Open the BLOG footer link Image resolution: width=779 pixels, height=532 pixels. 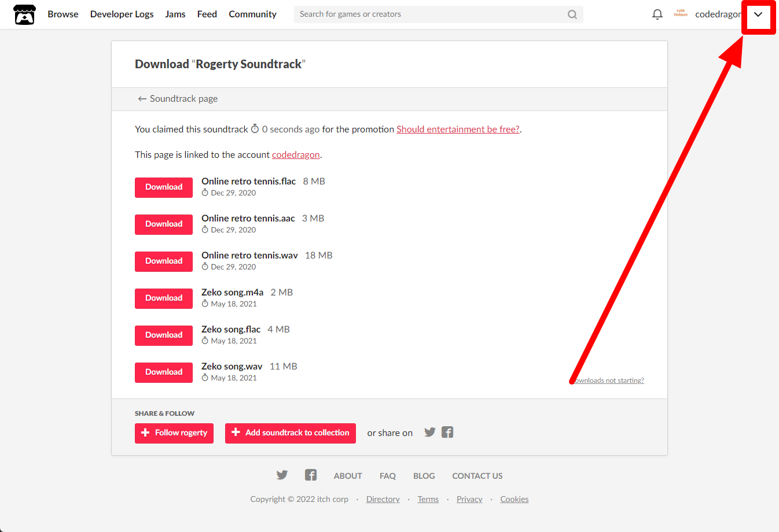[x=424, y=476]
